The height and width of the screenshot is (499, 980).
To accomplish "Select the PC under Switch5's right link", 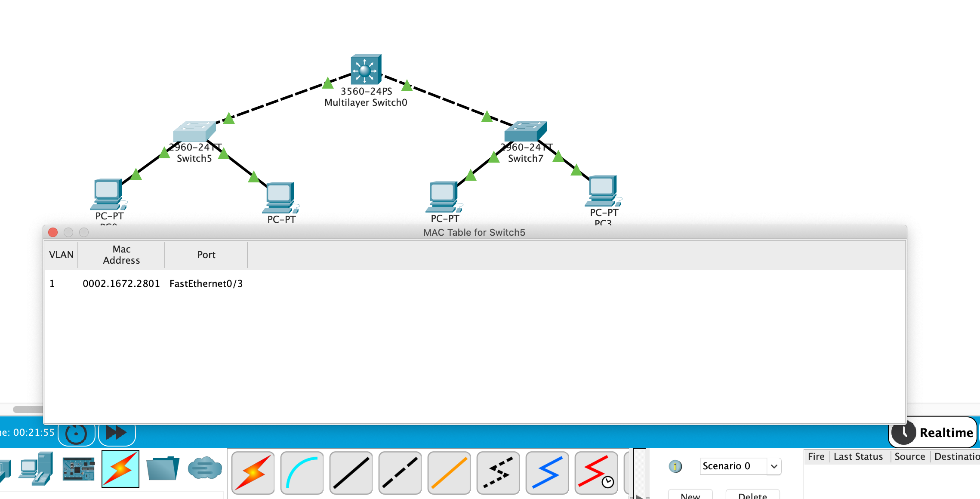I will [x=281, y=198].
